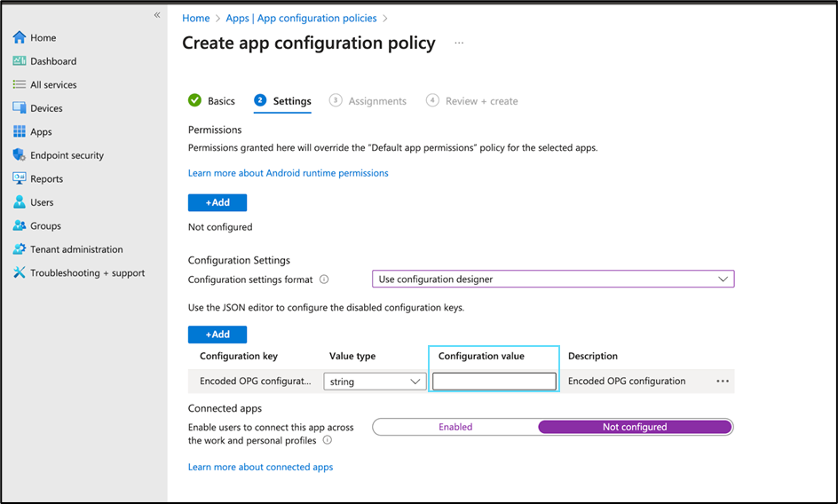
Task: Set Connected apps to Enabled
Action: click(x=455, y=427)
